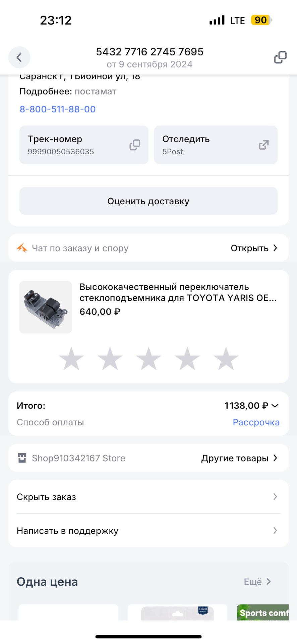Tap the orange chat icon
Screen dimensions: 297x644
(22, 248)
